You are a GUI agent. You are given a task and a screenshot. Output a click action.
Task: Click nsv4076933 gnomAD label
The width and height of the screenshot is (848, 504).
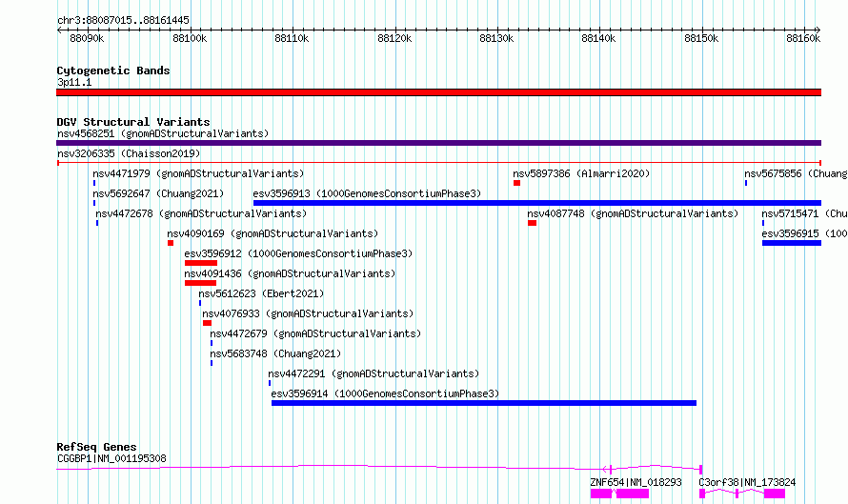pos(308,313)
